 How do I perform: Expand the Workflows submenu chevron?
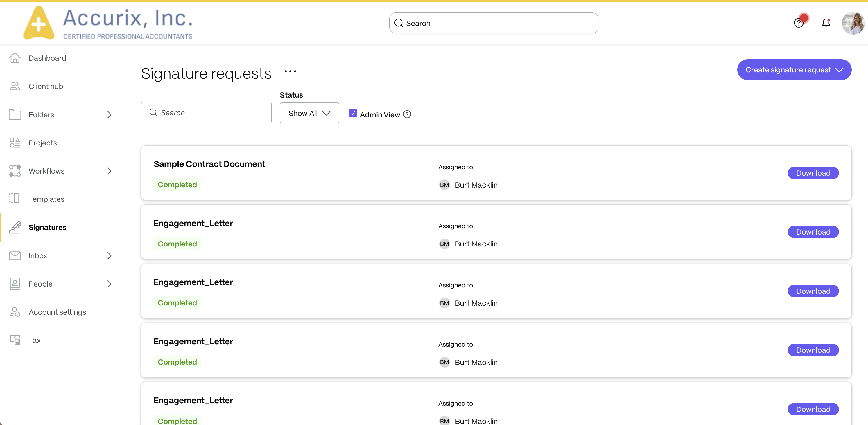coord(109,171)
